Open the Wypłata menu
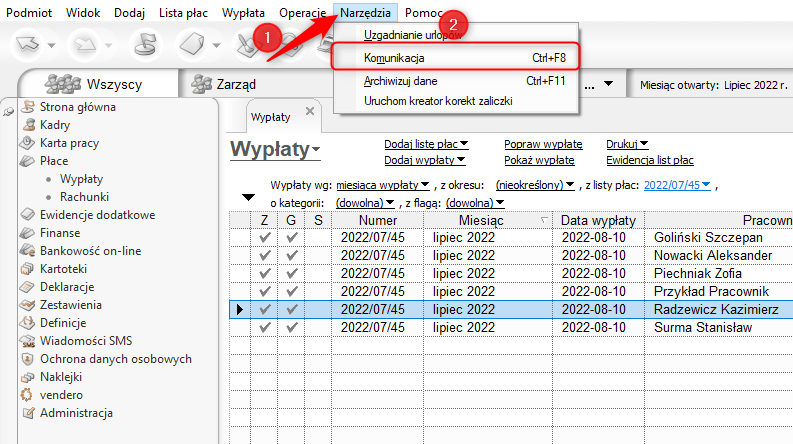Screen dimensions: 793x444 243,13
